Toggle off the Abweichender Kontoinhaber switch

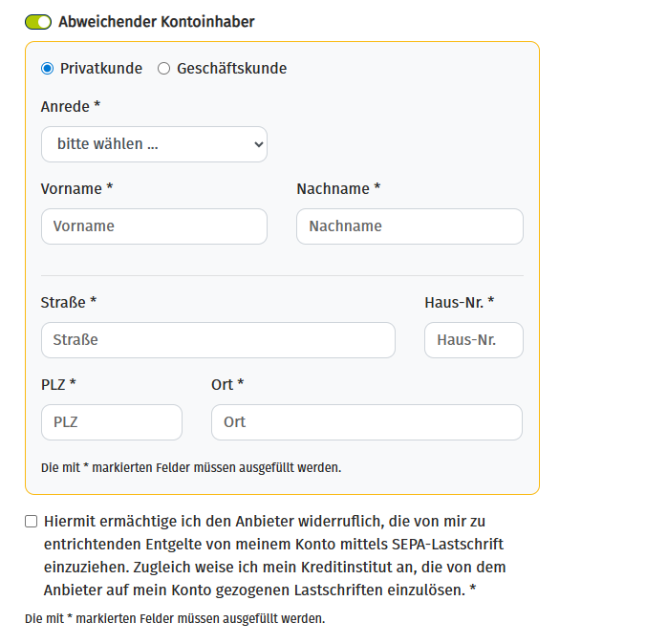(x=38, y=22)
